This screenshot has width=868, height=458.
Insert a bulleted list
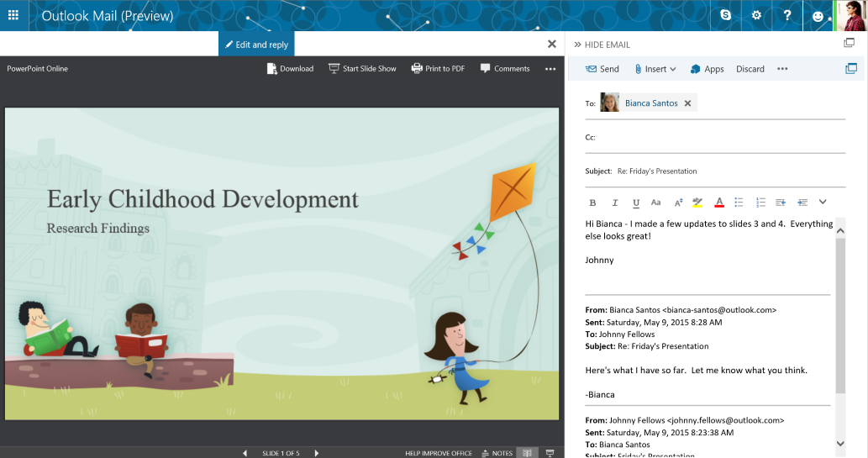739,203
